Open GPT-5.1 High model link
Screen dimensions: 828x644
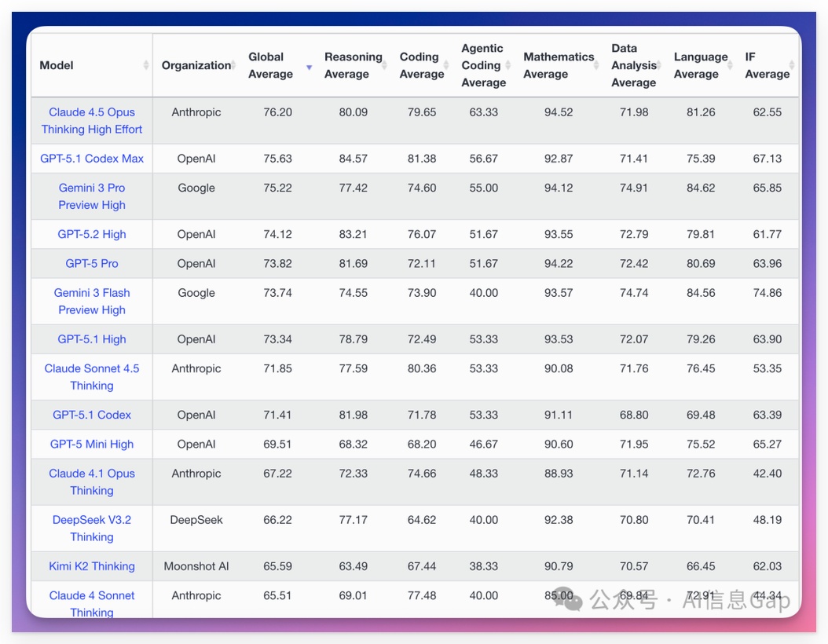coord(92,339)
